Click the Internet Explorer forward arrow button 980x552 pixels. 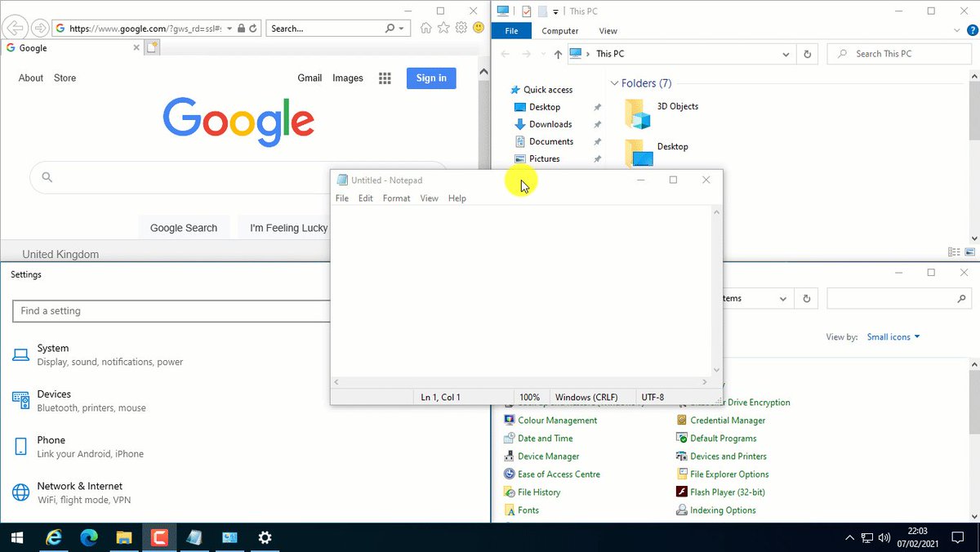coord(39,28)
